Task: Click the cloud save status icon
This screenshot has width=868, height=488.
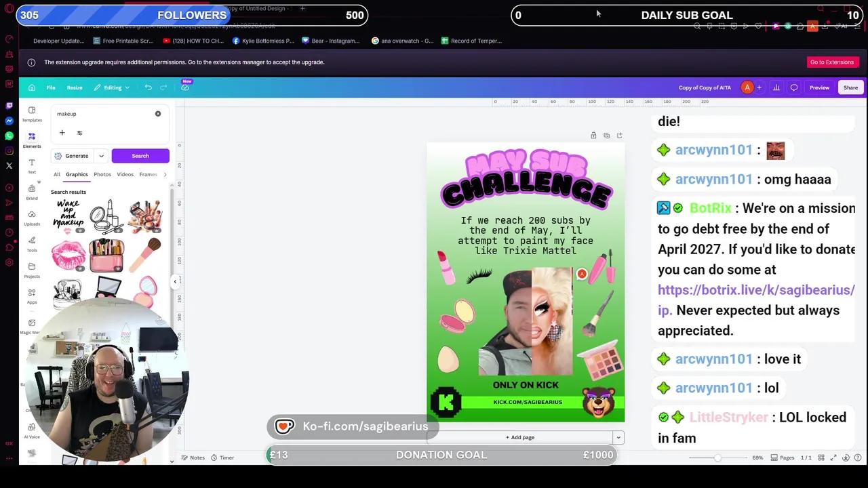Action: (x=185, y=87)
